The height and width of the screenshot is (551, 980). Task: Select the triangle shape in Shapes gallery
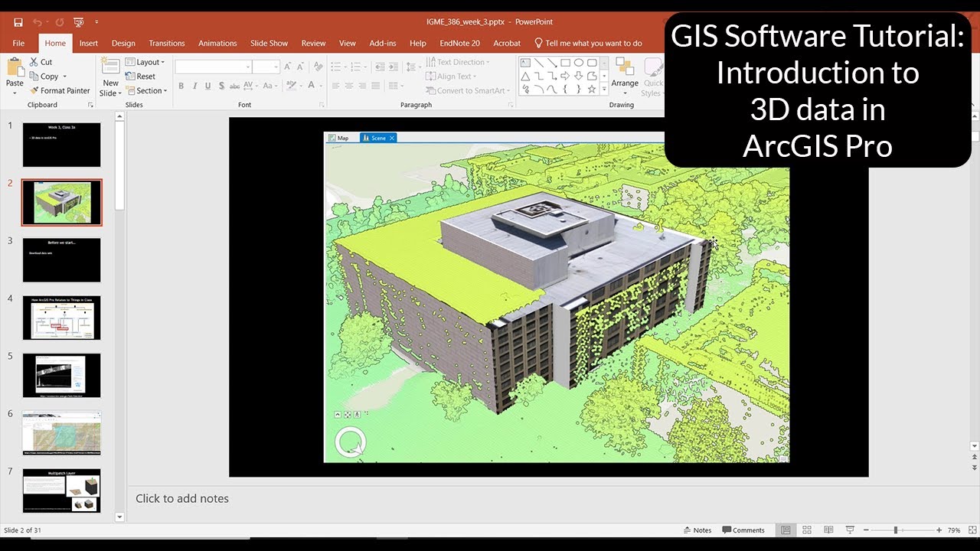point(525,76)
